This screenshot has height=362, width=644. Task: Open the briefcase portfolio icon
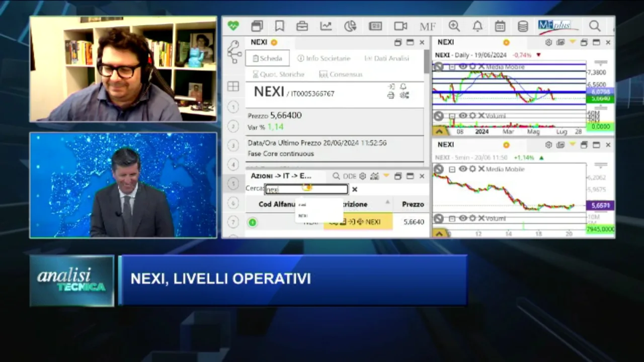[x=302, y=26]
